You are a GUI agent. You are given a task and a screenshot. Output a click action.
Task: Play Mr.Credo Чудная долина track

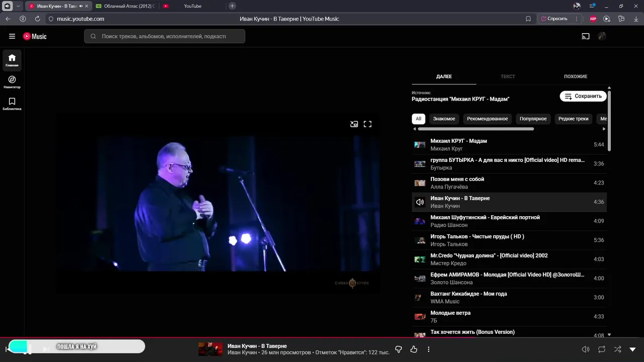tap(509, 259)
